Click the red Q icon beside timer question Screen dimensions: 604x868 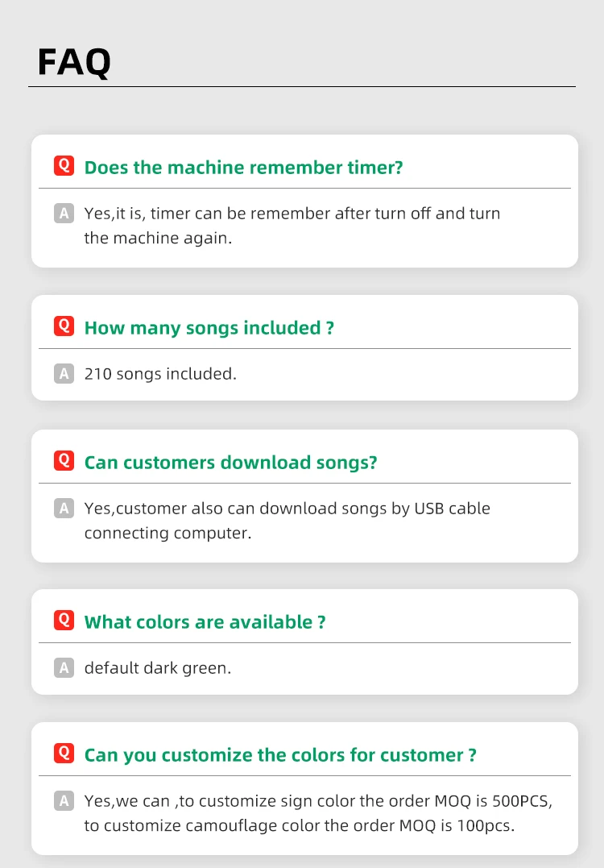pos(64,166)
